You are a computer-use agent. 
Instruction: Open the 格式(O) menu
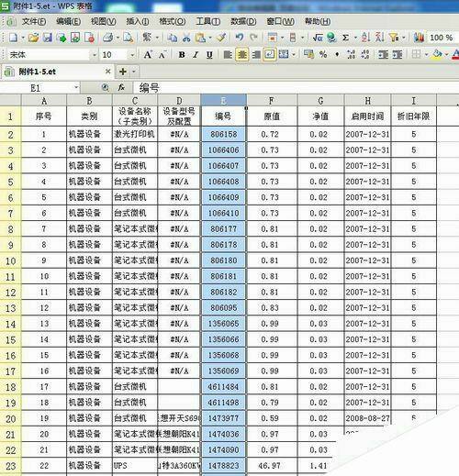tap(173, 21)
